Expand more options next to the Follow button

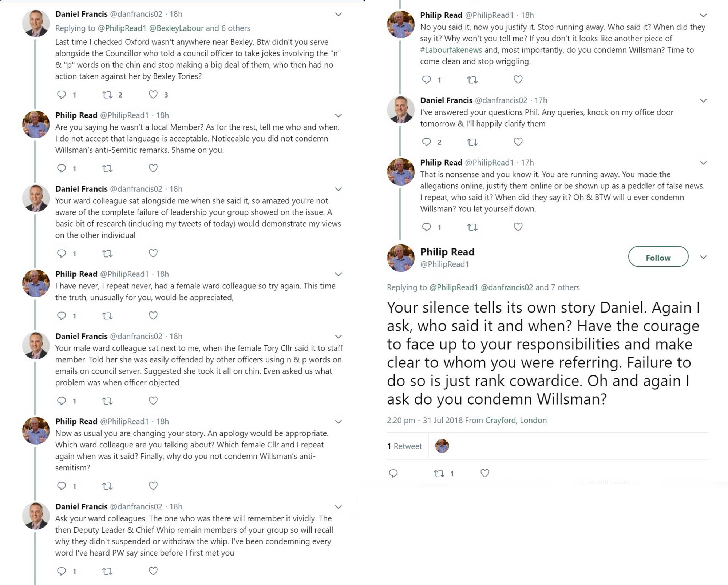point(703,257)
